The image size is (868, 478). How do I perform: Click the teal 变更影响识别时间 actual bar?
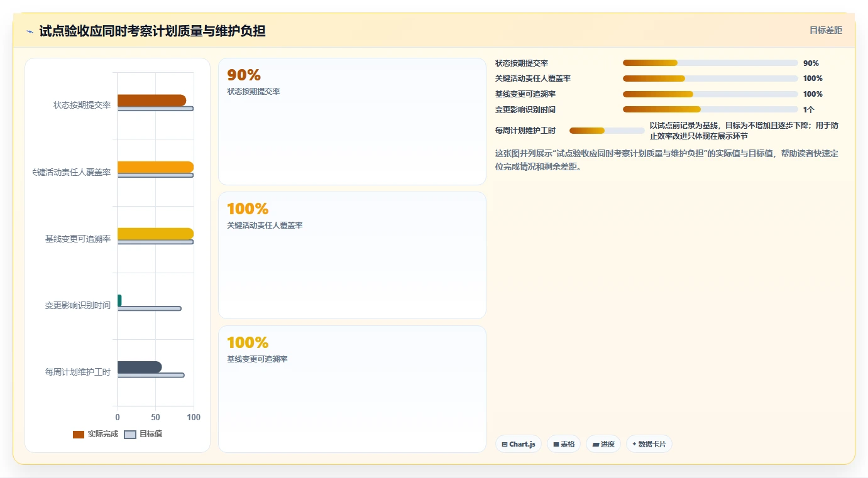pos(119,300)
